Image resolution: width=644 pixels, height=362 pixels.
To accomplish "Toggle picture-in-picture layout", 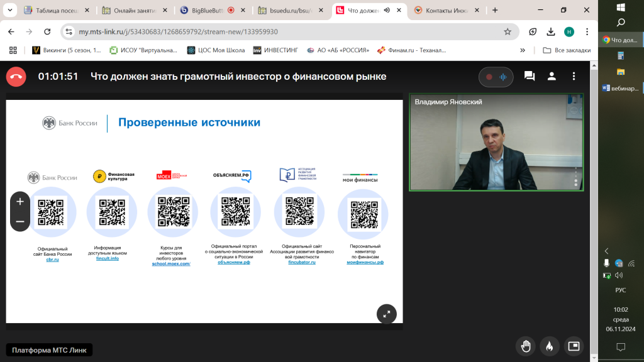I will pyautogui.click(x=574, y=346).
